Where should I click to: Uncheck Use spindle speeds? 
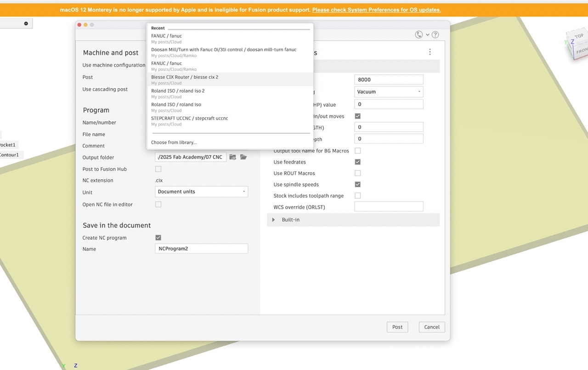coord(358,184)
